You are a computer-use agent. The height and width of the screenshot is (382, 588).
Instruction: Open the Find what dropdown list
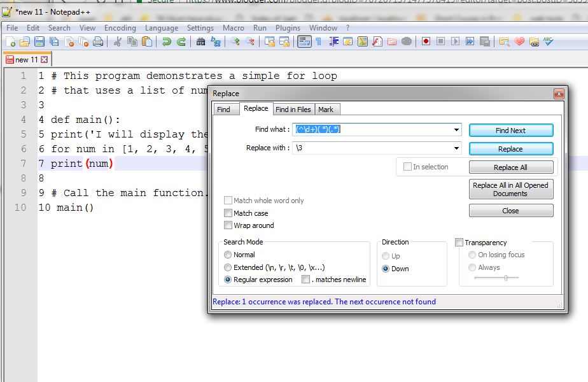point(457,129)
